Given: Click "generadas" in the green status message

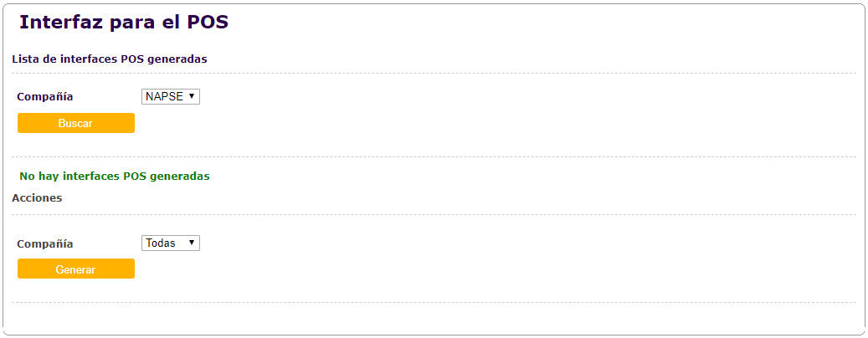Looking at the screenshot, I should [182, 177].
